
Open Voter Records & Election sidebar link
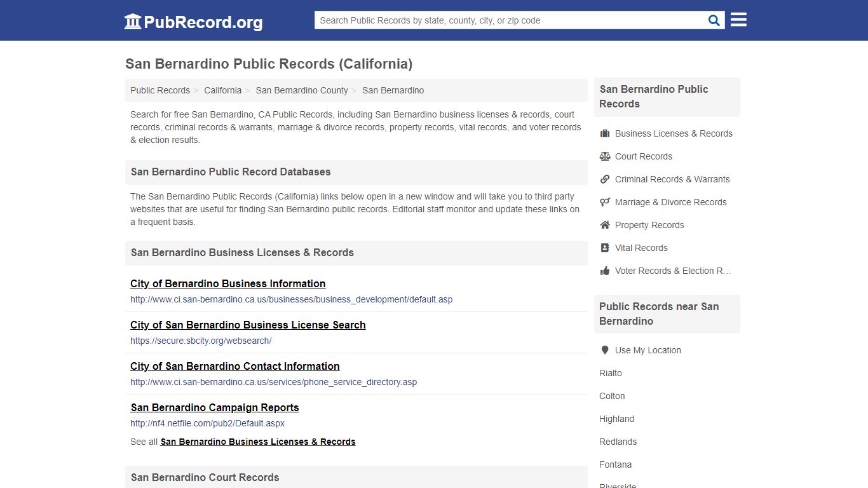pyautogui.click(x=673, y=271)
